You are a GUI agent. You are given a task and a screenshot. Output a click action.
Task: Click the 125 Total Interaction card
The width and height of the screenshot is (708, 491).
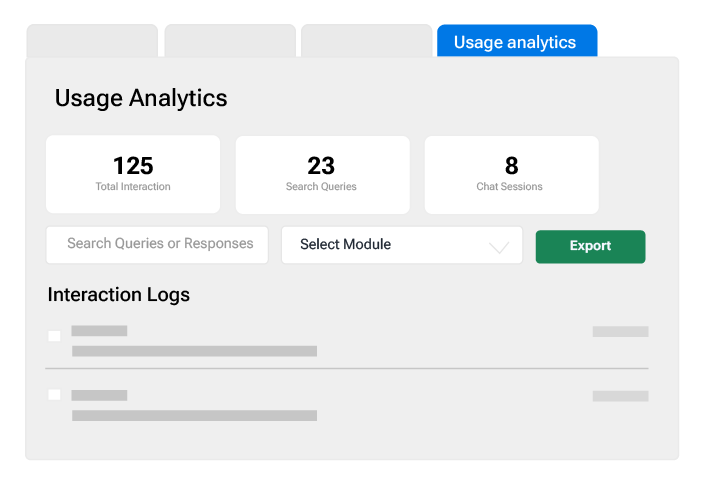(x=133, y=174)
